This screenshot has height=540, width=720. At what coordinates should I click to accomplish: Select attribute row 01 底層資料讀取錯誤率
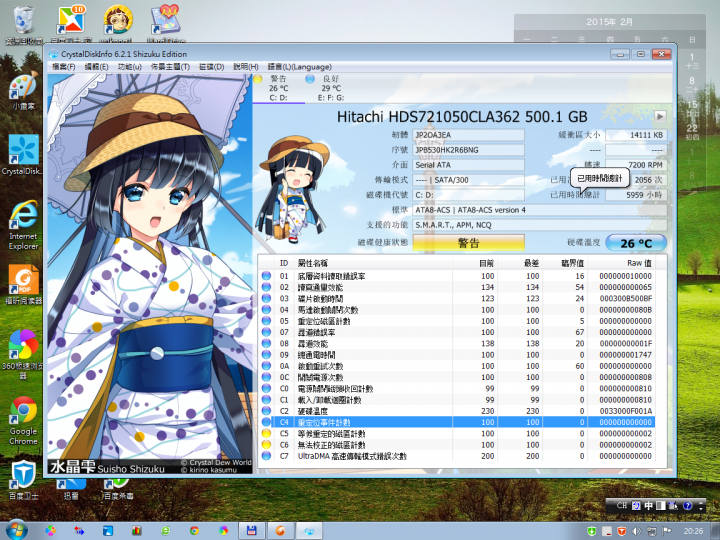tap(457, 276)
